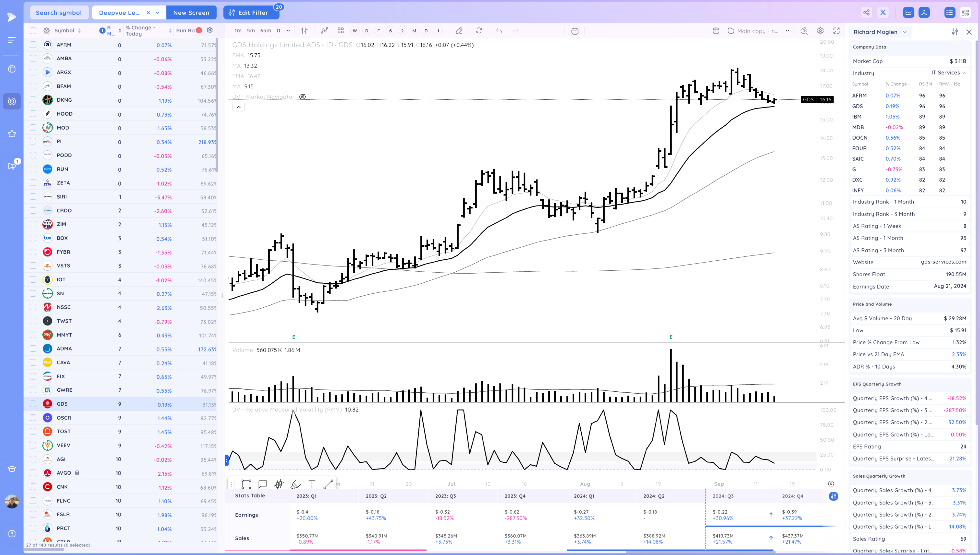This screenshot has height=555, width=980.
Task: Select the eraser tool in chart toolbar
Action: [x=459, y=31]
